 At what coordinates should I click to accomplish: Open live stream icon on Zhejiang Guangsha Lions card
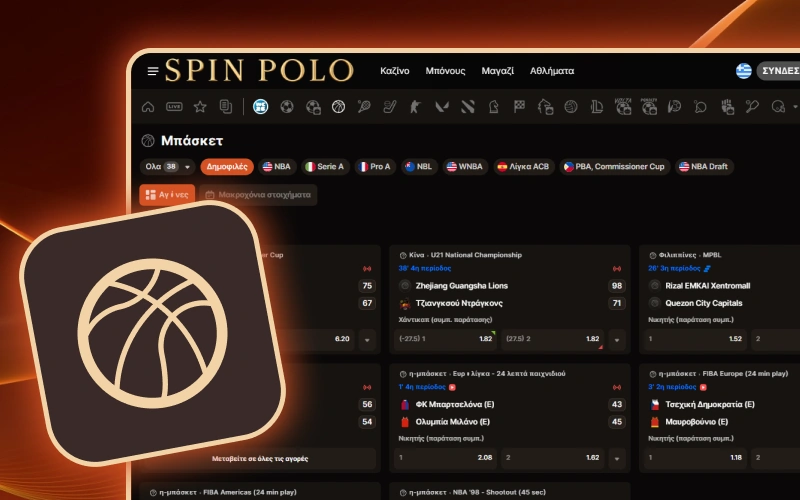617,268
